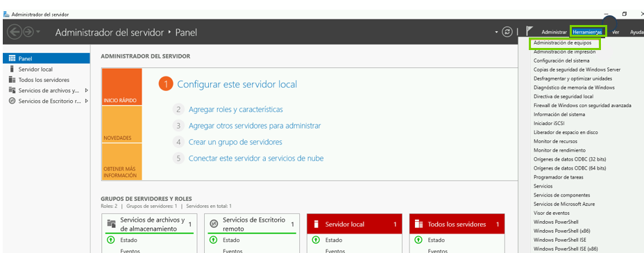
Task: Open the Herramientas menu
Action: [x=587, y=32]
